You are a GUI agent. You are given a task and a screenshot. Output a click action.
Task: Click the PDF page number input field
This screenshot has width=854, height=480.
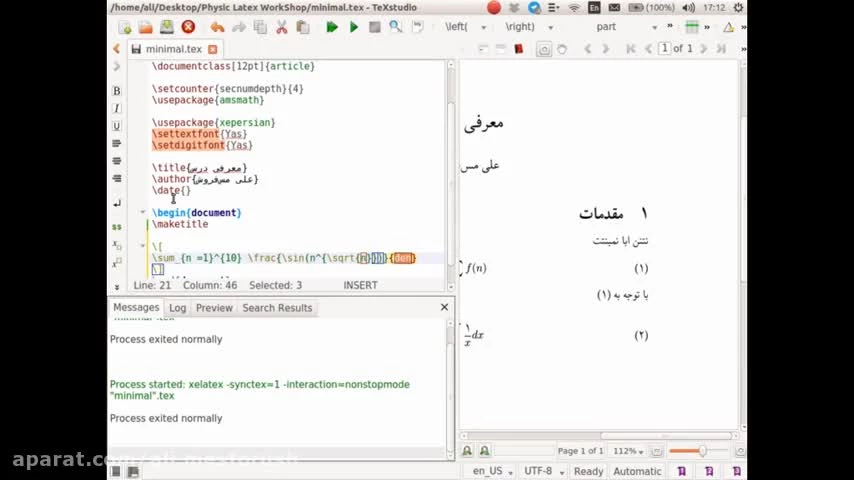[664, 48]
